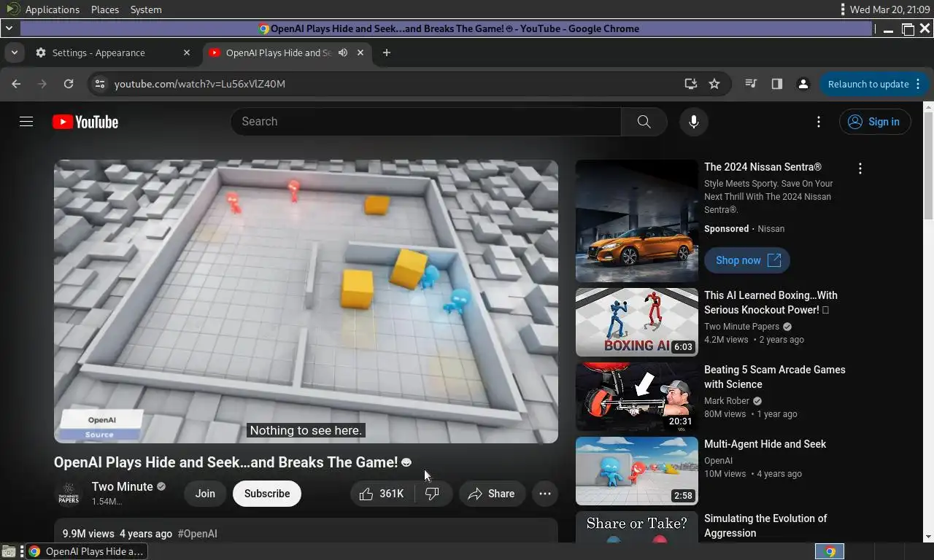Select the OpenAI Plays Hide and Seek tab

pyautogui.click(x=286, y=52)
